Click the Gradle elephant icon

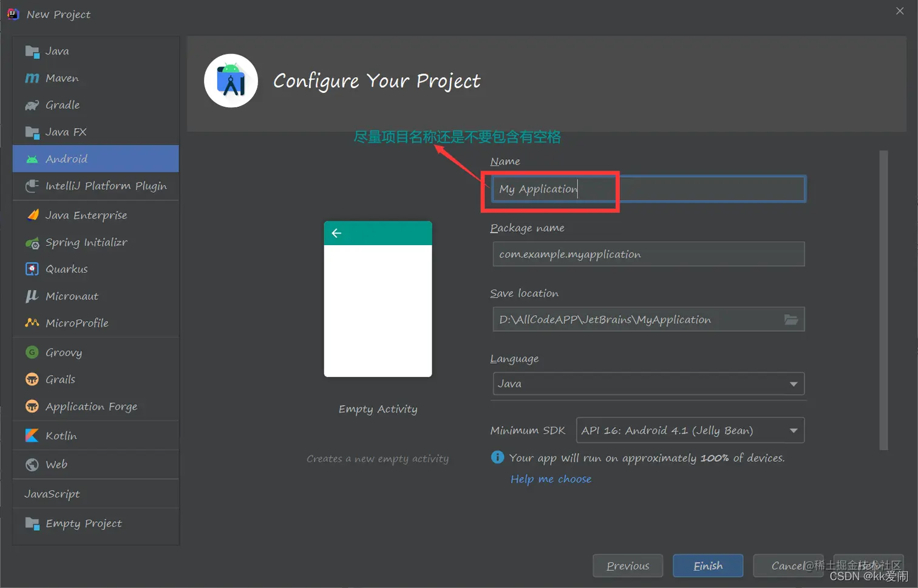[32, 106]
